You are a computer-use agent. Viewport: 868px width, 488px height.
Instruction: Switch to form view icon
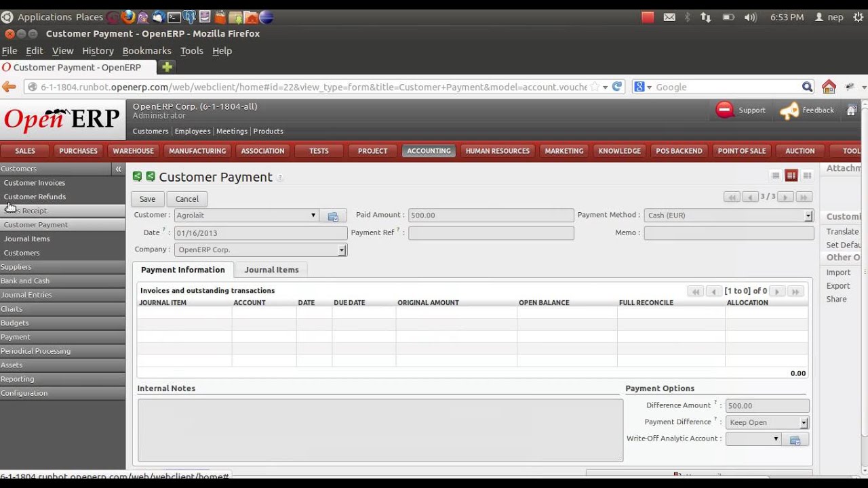pos(791,176)
